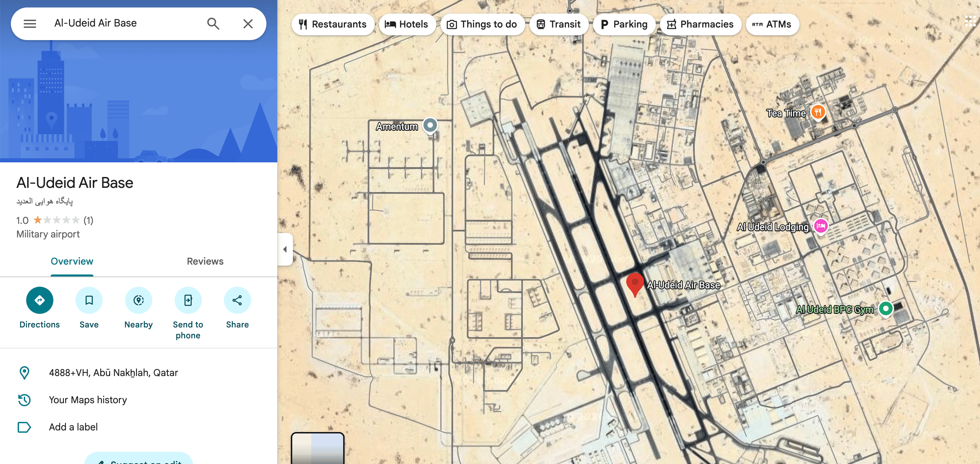Screen dimensions: 980x464
Task: Filter map by Restaurants
Action: coord(333,24)
